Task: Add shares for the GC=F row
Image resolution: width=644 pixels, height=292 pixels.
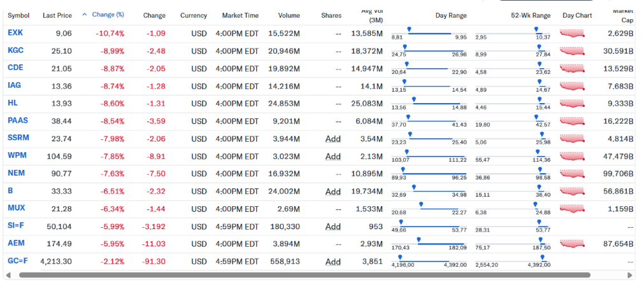Action: 333,261
